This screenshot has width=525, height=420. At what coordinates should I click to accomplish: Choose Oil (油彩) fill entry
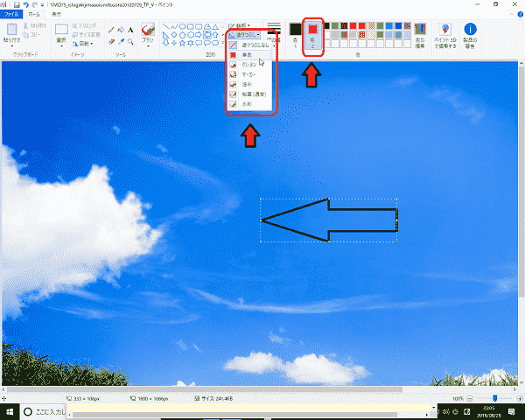tap(249, 84)
